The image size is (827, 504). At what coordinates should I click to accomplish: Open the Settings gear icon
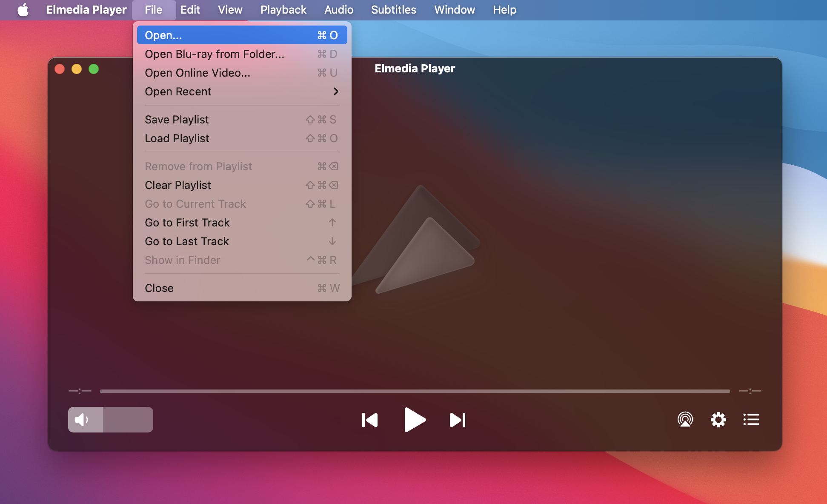718,420
